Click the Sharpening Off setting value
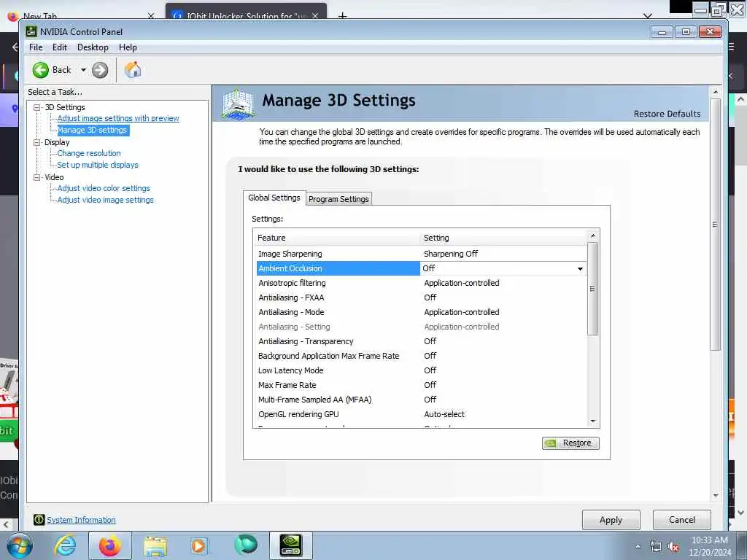Screen dimensions: 747x560 pyautogui.click(x=451, y=254)
